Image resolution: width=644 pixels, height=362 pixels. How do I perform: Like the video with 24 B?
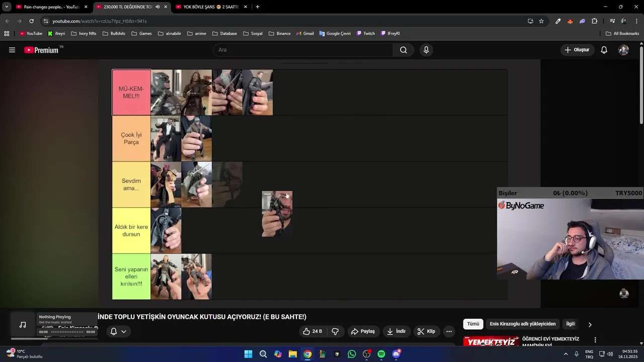pos(312,331)
